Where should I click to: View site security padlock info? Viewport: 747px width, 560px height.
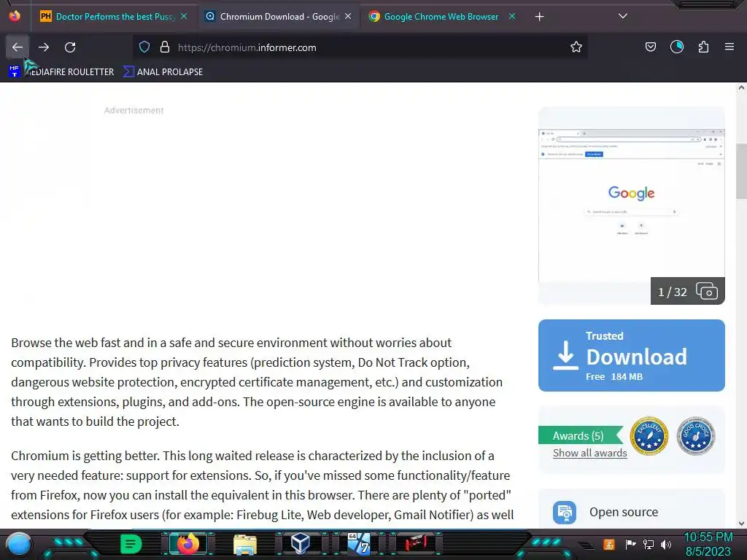coord(165,47)
